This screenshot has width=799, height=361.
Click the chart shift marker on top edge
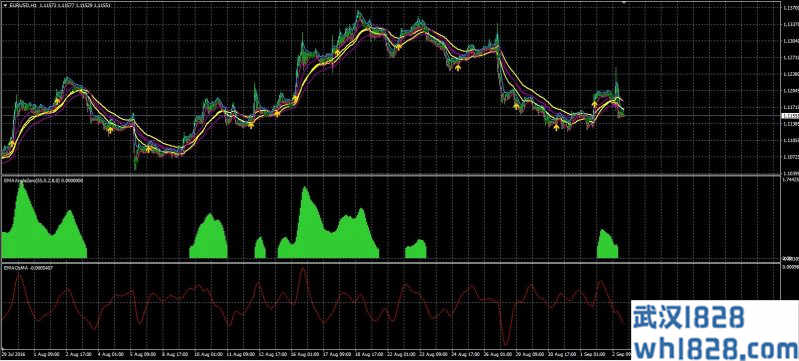(625, 2)
